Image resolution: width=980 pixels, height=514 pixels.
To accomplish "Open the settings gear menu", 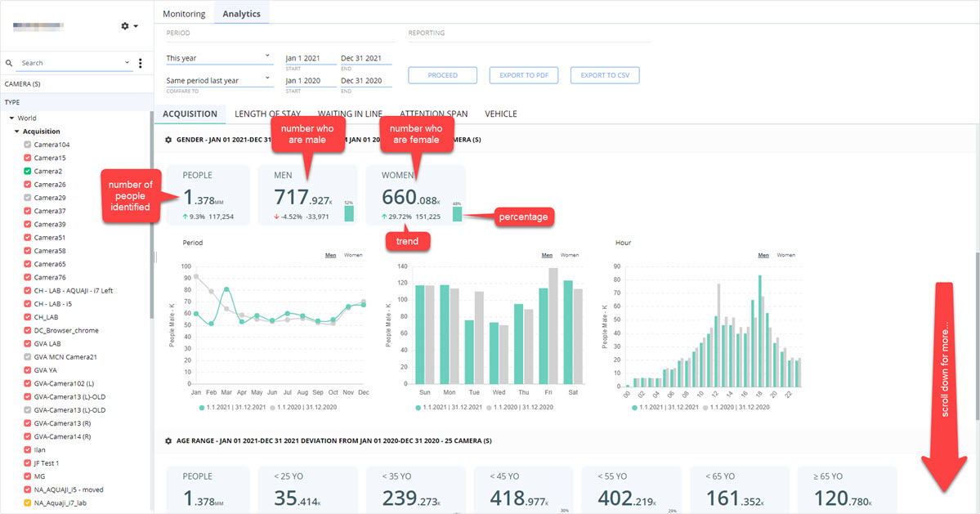I will coord(129,26).
